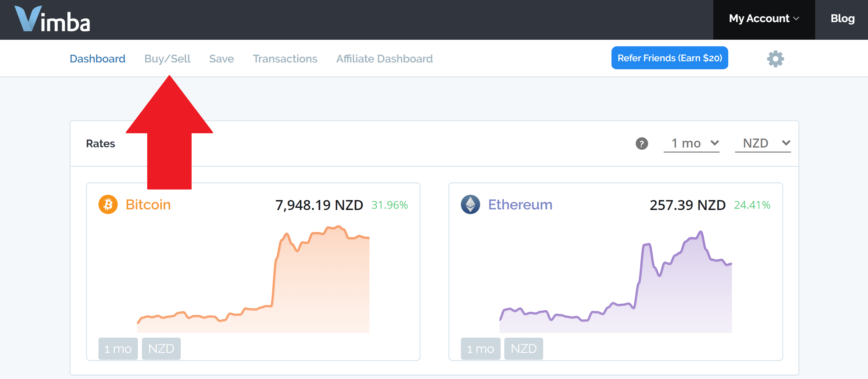
Task: Click Refer Friends (Earn $20) button
Action: (670, 58)
